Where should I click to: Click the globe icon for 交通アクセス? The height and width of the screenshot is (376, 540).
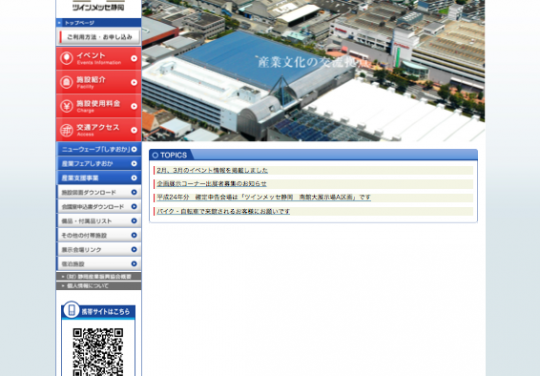[66, 130]
